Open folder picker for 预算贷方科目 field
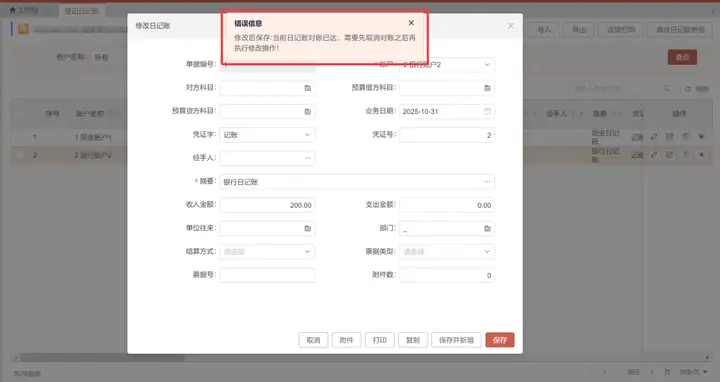Screen dimensions: 720x382 click(308, 112)
